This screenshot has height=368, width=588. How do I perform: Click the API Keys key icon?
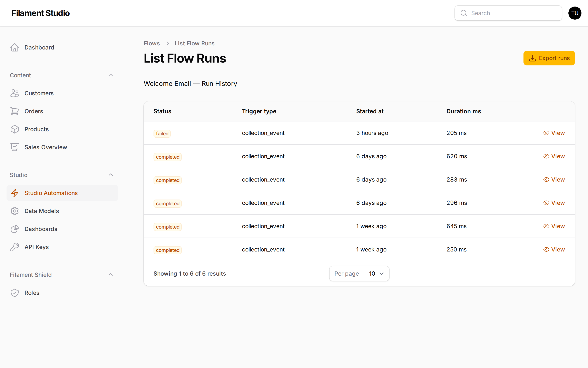click(14, 247)
